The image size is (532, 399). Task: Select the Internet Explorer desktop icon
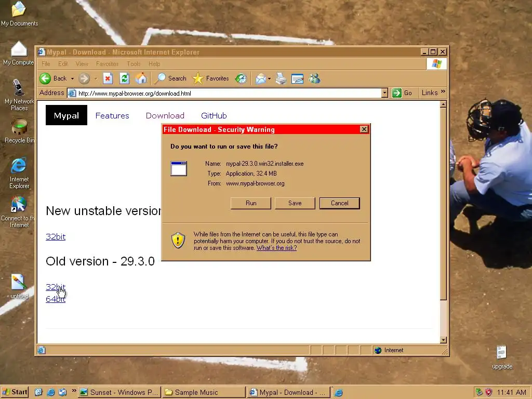(x=19, y=165)
